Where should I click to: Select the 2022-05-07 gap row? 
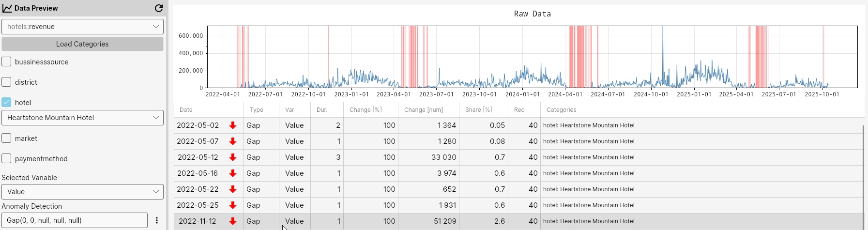518,141
